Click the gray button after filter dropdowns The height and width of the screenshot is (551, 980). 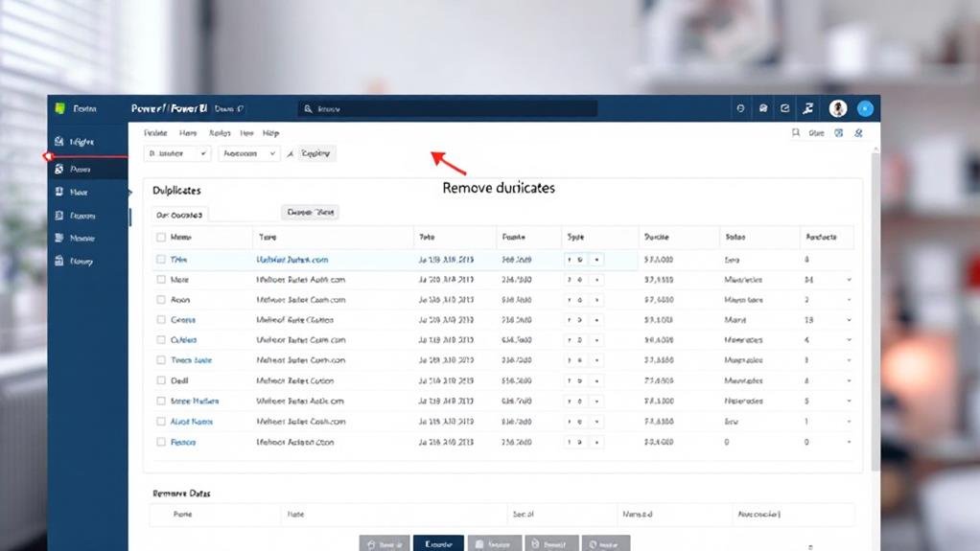point(315,153)
